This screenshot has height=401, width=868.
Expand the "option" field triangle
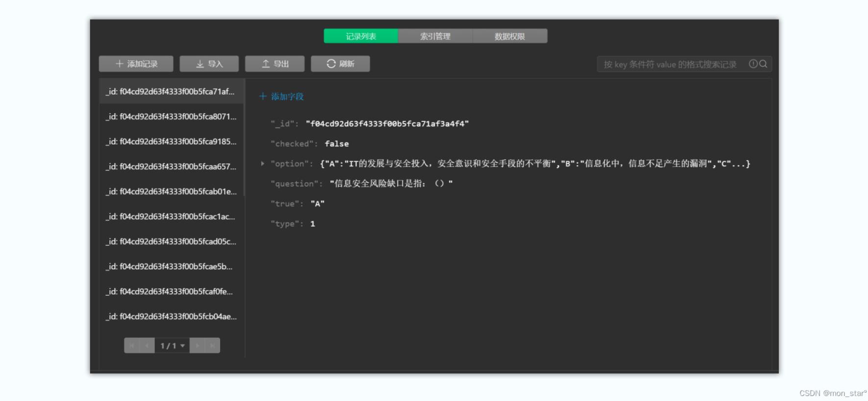(x=263, y=164)
